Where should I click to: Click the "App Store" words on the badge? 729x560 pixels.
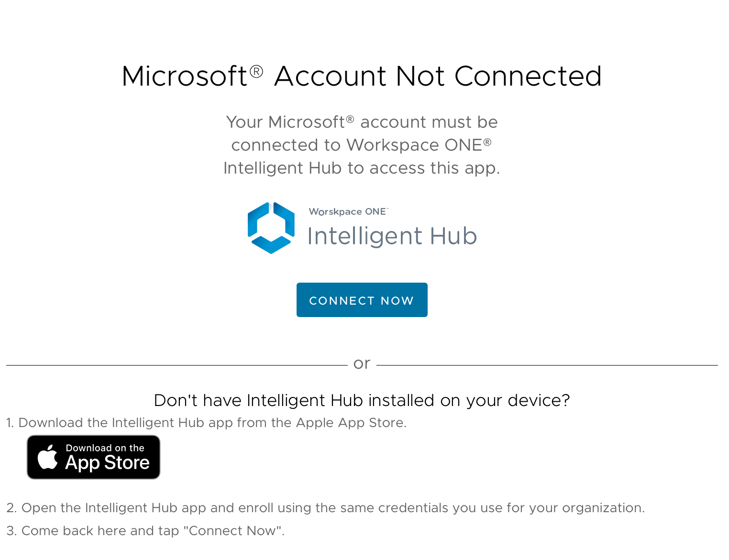[x=108, y=463]
